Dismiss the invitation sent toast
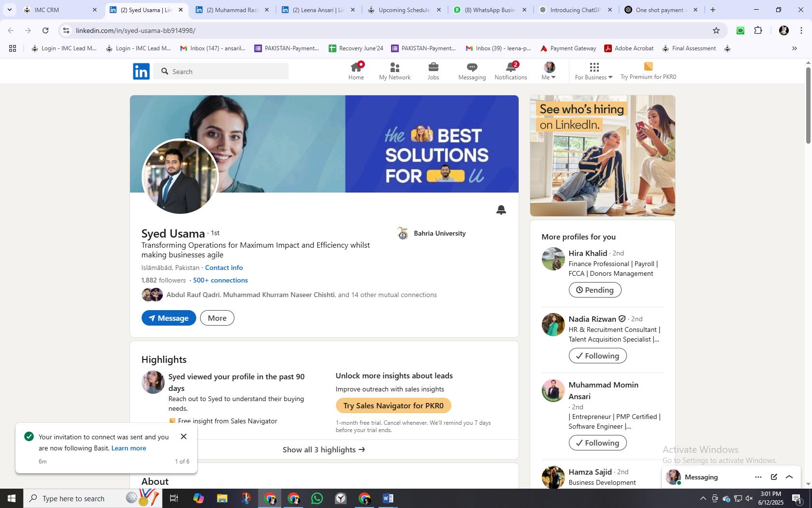812x508 pixels. coord(184,436)
